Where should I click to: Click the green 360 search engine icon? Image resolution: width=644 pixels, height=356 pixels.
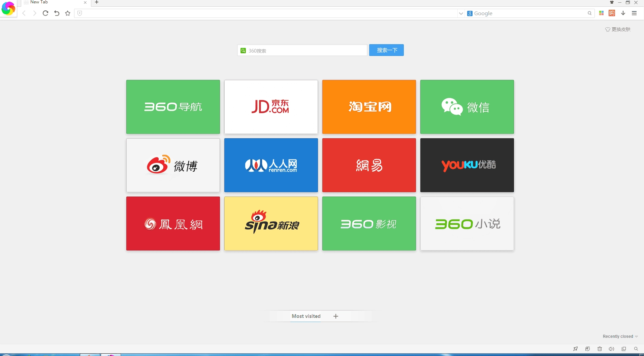pos(243,51)
